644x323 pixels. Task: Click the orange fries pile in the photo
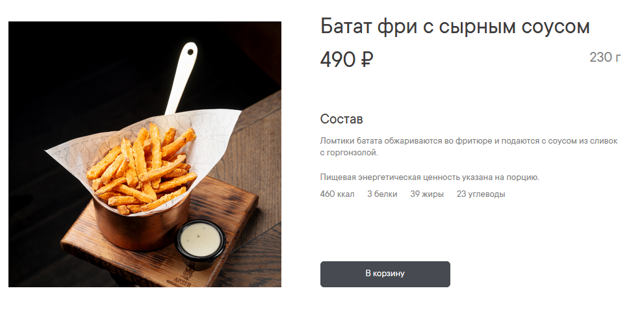[x=142, y=168]
